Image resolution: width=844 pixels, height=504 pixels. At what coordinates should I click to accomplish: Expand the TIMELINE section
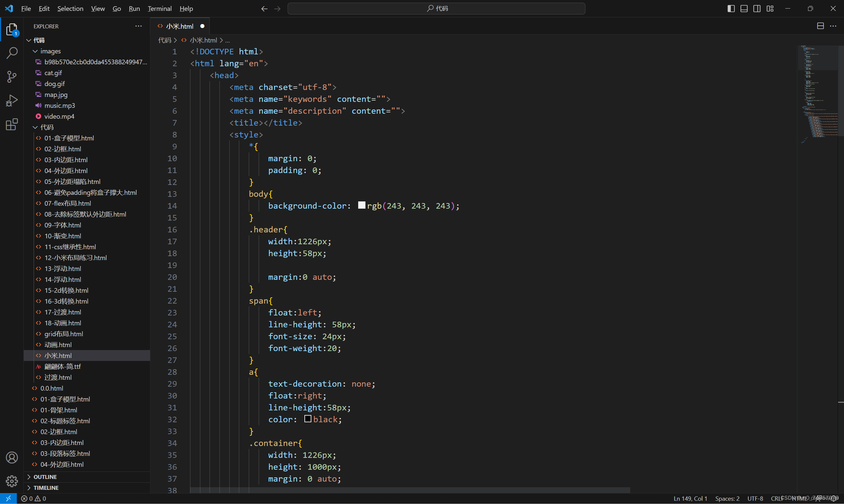pos(46,488)
